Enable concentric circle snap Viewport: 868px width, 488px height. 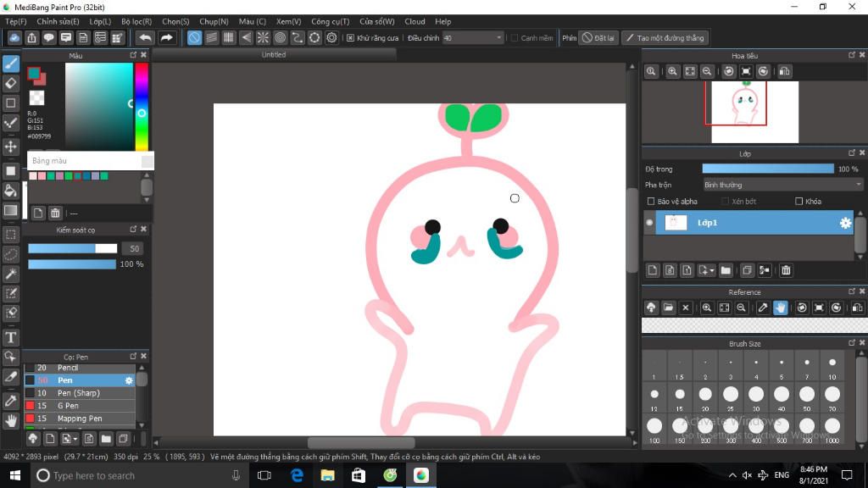[280, 37]
